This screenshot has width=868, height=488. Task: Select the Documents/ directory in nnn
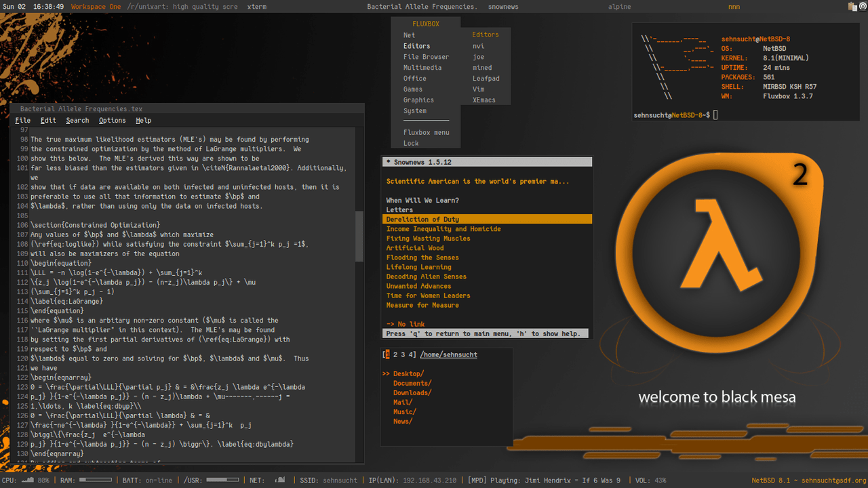point(411,383)
